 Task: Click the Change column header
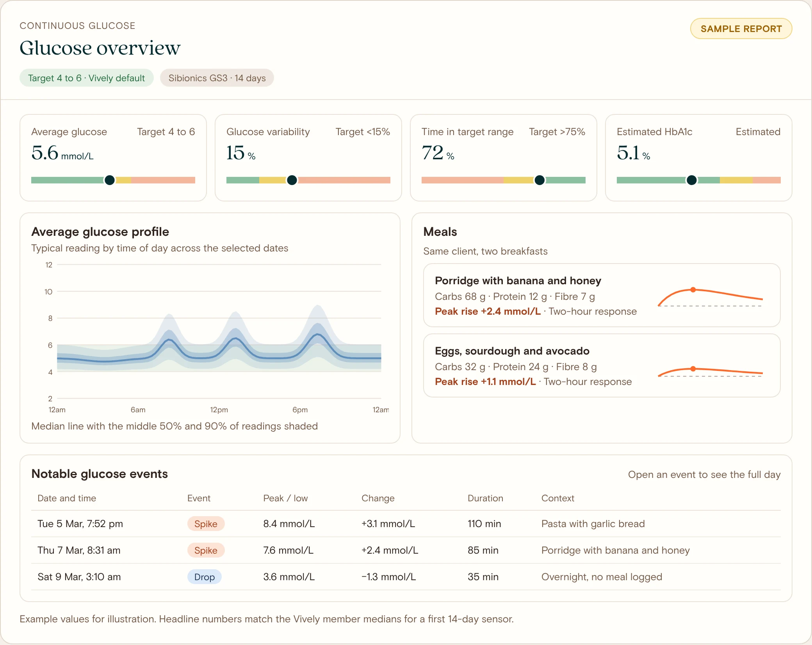378,498
